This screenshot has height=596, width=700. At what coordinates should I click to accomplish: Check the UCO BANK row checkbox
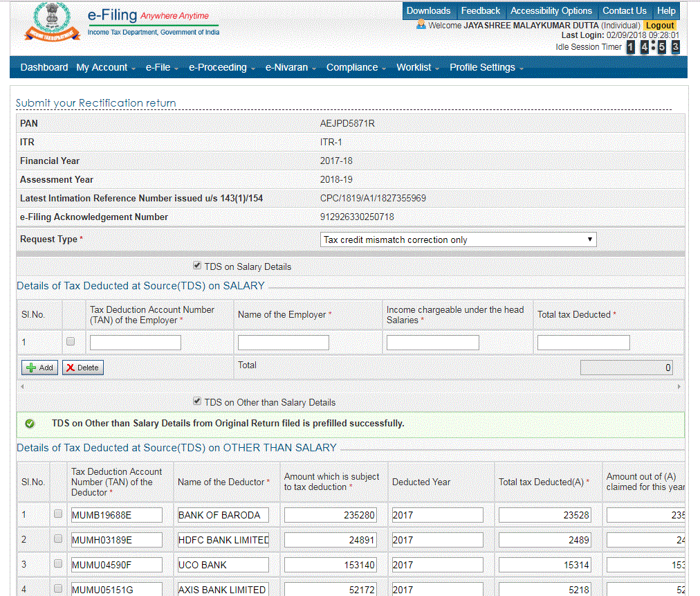coord(58,564)
